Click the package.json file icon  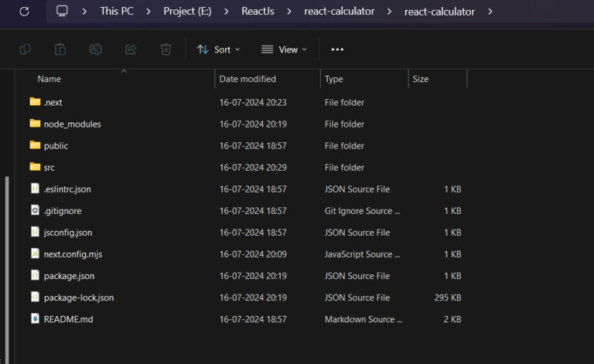[x=36, y=275]
